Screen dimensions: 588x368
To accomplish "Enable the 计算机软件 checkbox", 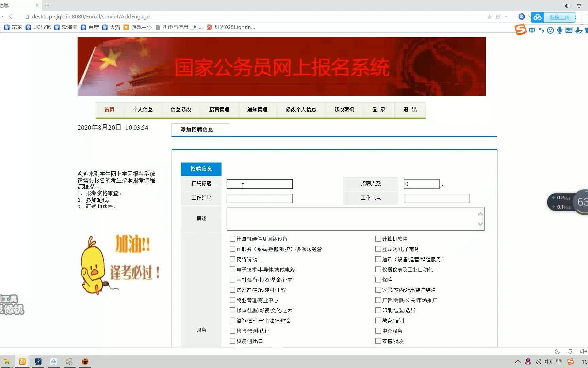I will 378,239.
